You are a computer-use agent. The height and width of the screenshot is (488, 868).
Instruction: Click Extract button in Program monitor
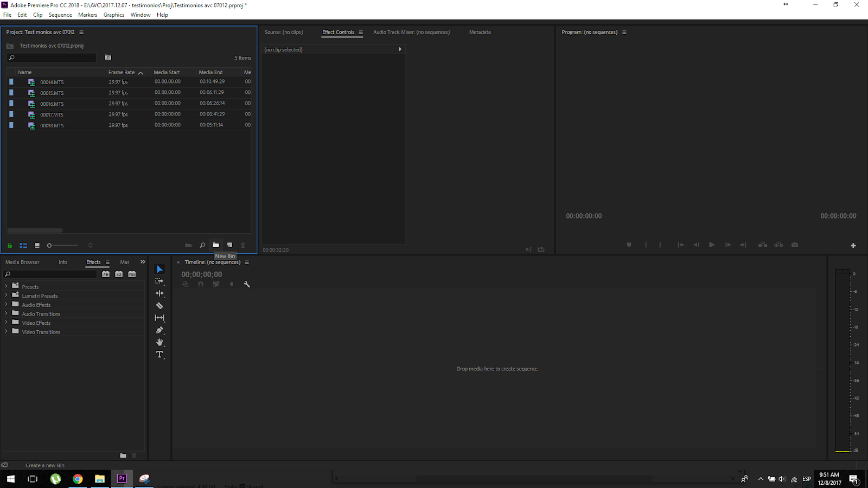(x=778, y=245)
